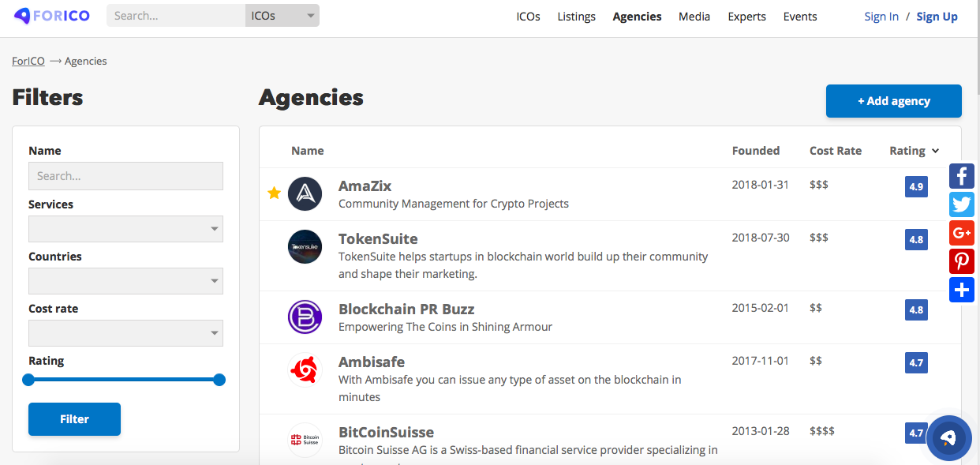Share page on Google Plus
This screenshot has height=465, width=980.
[962, 233]
